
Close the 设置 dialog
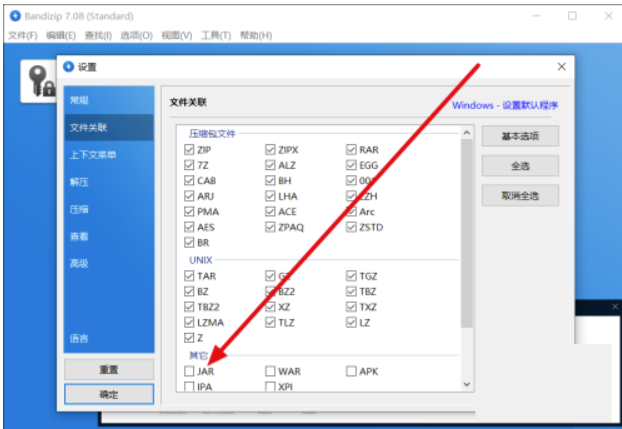click(561, 67)
